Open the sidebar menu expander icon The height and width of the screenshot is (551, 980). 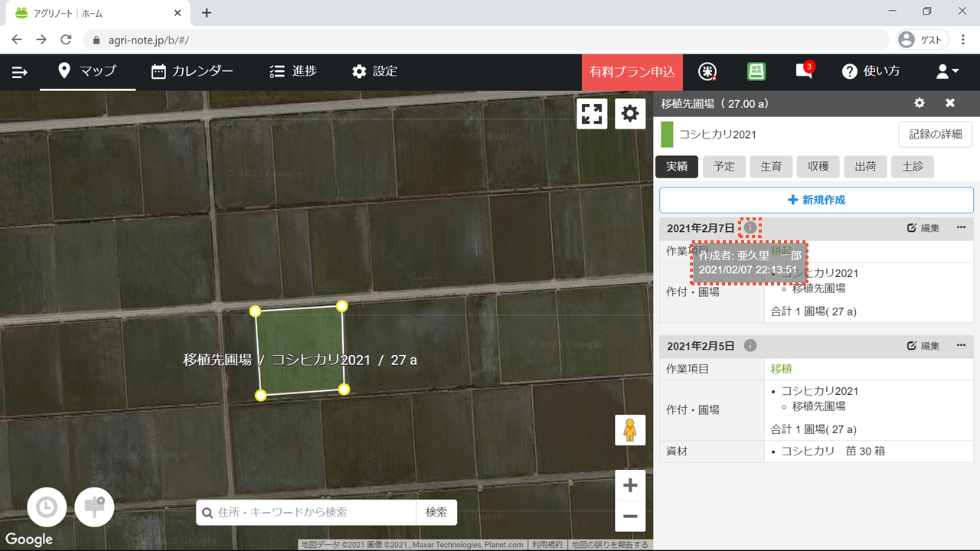pyautogui.click(x=19, y=72)
